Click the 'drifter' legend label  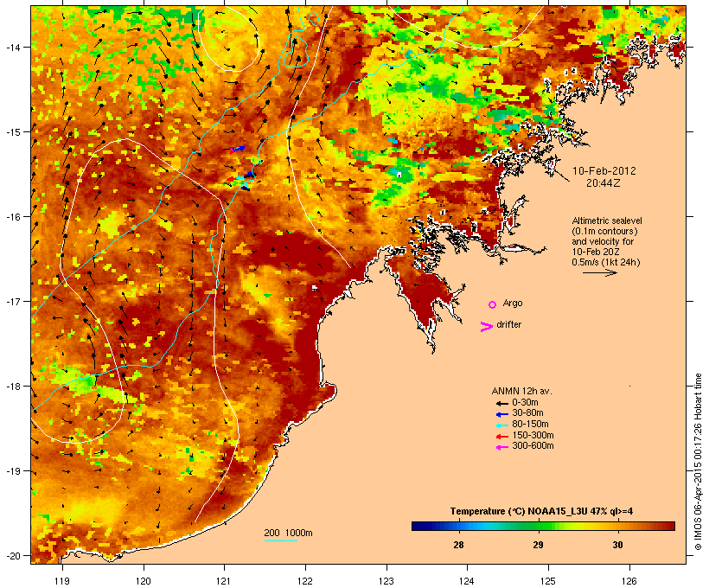click(x=508, y=324)
